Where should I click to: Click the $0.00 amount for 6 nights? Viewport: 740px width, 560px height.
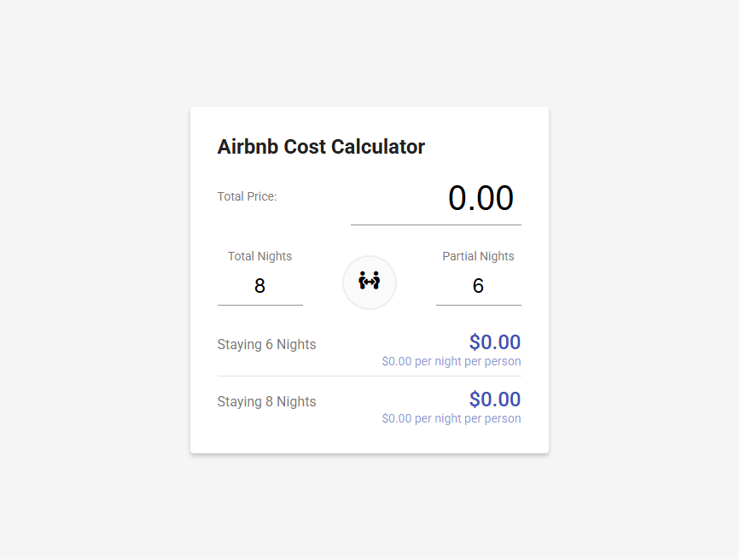[x=495, y=342]
